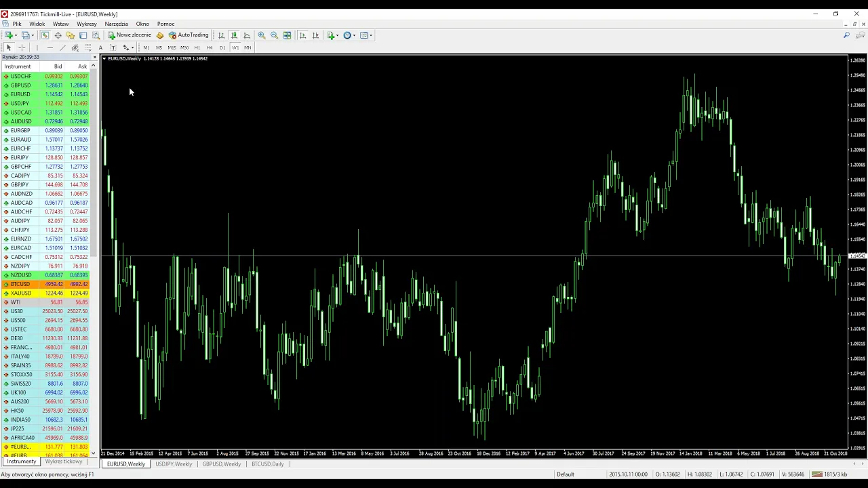Click the New Chart toolbar icon

[8, 35]
